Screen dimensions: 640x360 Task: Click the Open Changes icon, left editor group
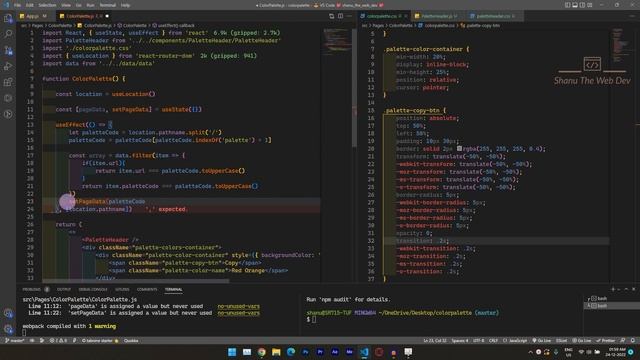click(x=331, y=16)
